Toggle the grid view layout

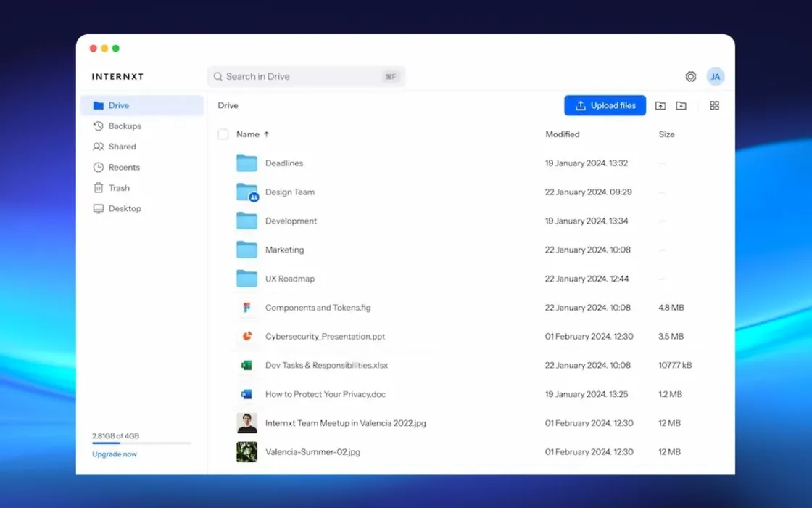(714, 105)
